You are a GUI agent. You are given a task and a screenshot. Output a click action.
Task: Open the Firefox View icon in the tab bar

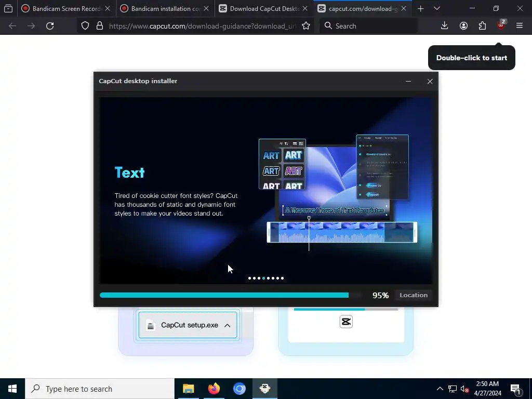[x=8, y=8]
